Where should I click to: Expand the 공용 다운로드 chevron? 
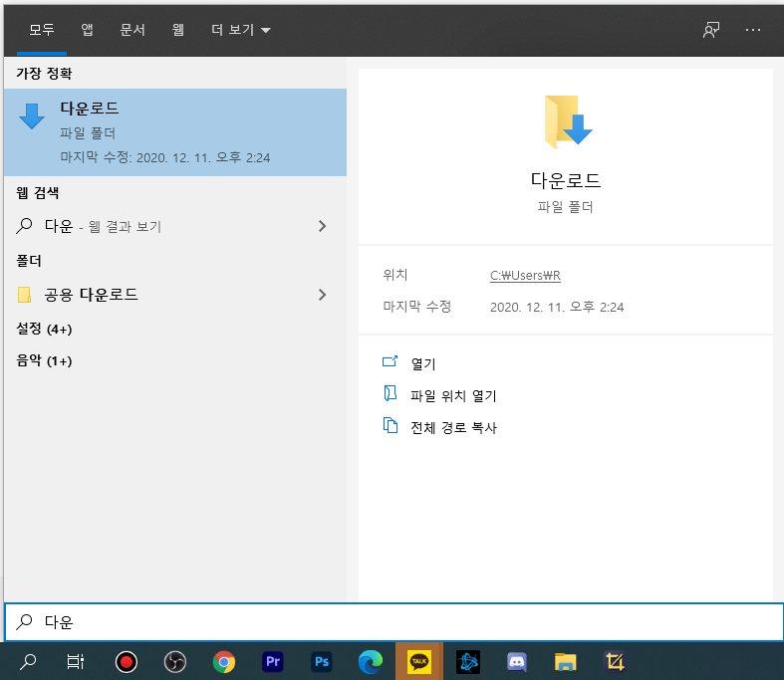coord(323,295)
